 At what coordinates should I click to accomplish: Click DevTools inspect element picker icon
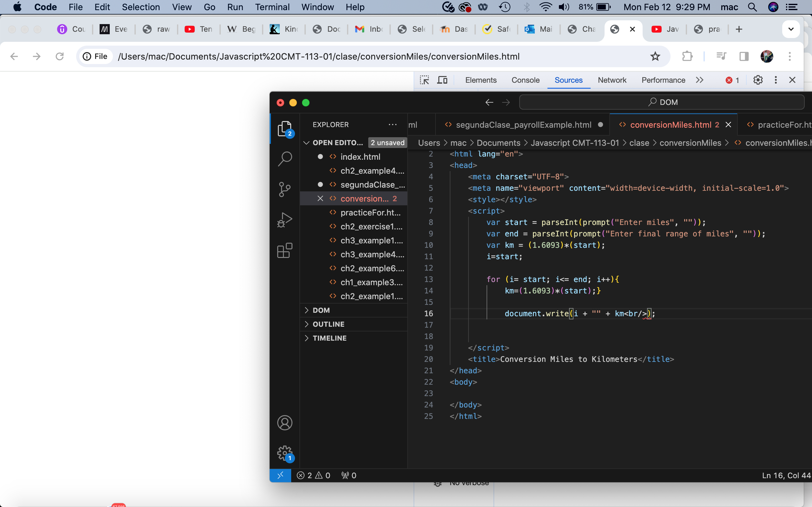click(x=424, y=80)
